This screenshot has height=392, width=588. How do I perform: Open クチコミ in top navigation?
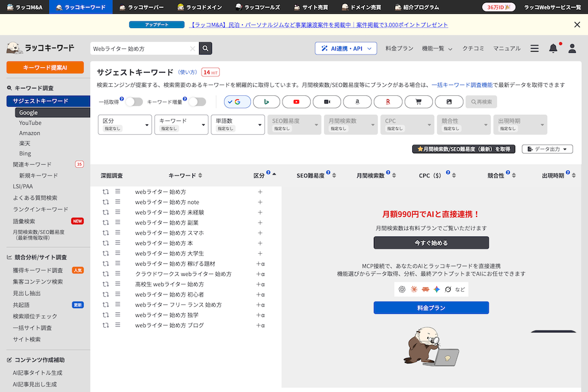click(473, 48)
